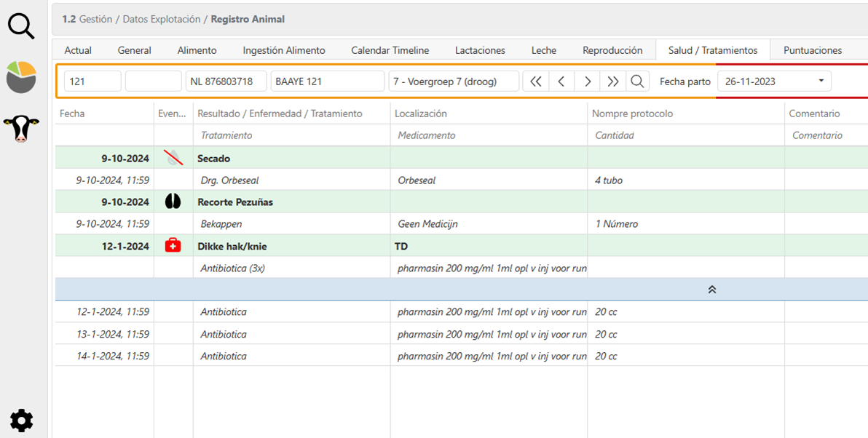Image resolution: width=868 pixels, height=438 pixels.
Task: Go to next animal with right arrow
Action: point(587,81)
